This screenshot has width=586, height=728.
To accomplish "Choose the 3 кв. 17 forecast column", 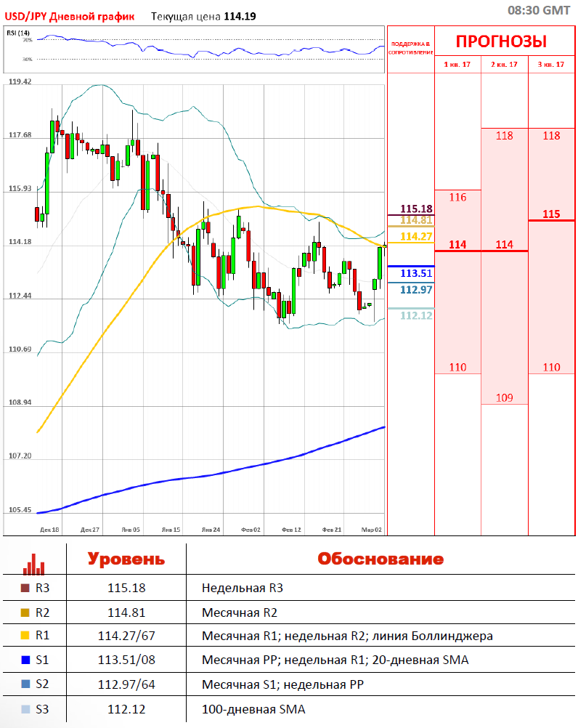I will click(551, 65).
